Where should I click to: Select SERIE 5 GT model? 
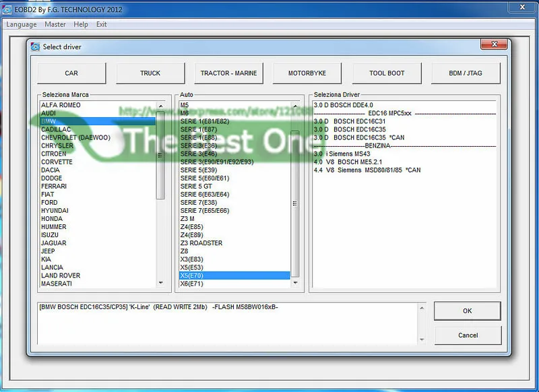tap(234, 186)
